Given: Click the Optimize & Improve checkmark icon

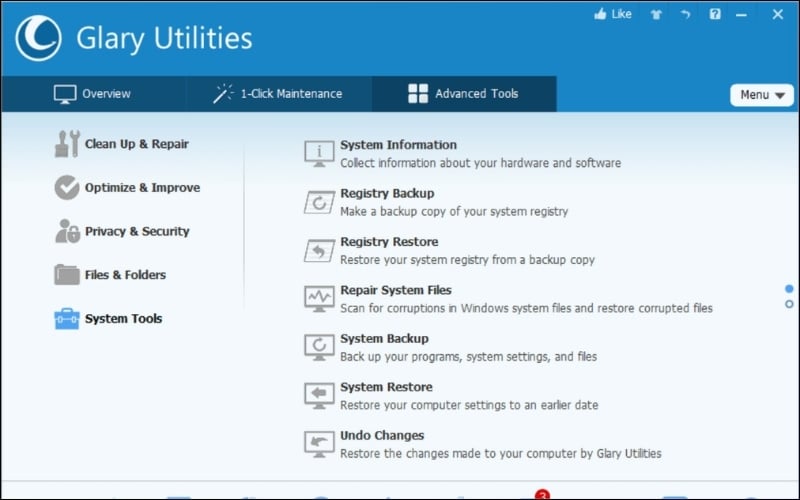Looking at the screenshot, I should click(x=67, y=187).
